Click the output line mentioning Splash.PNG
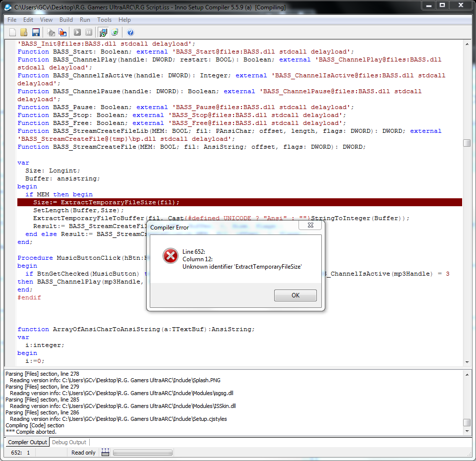This screenshot has height=461, width=476. (x=116, y=380)
